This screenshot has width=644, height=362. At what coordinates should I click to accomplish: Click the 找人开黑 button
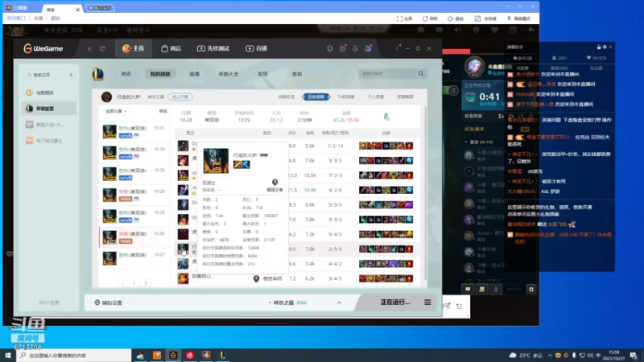pos(180,97)
